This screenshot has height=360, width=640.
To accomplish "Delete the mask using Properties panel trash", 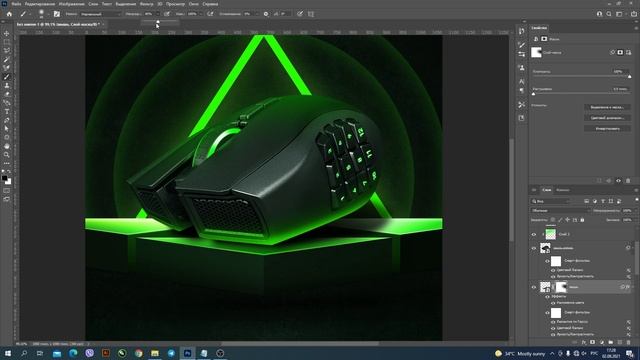I will [x=628, y=180].
